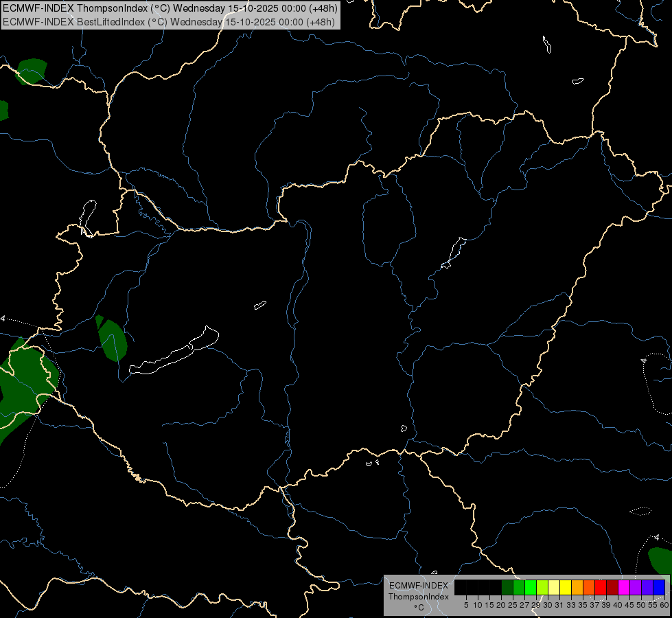Click the scale value 35 in legend
The height and width of the screenshot is (618, 672).
[x=583, y=605]
